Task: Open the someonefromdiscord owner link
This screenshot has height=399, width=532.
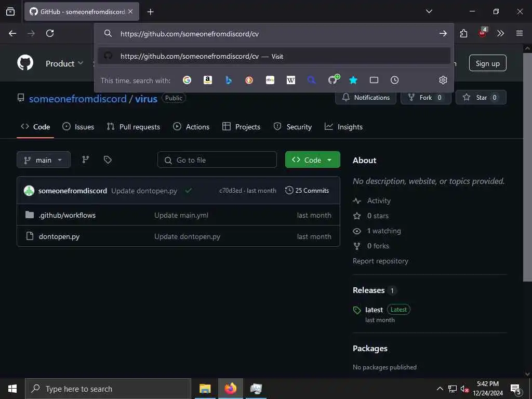Action: tap(78, 99)
